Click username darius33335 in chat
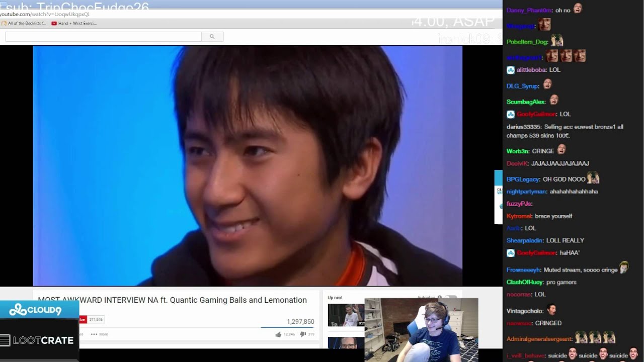Screen dimensions: 644x362 click(x=524, y=127)
